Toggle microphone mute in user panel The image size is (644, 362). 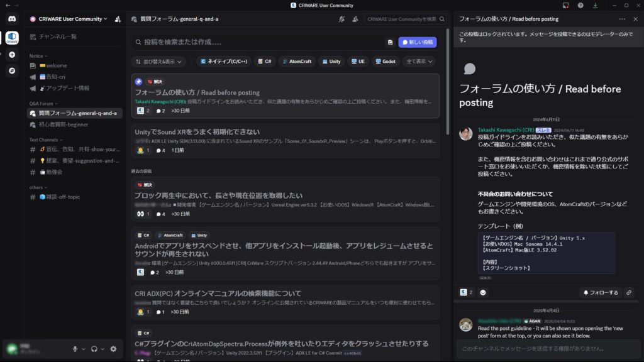click(75, 349)
